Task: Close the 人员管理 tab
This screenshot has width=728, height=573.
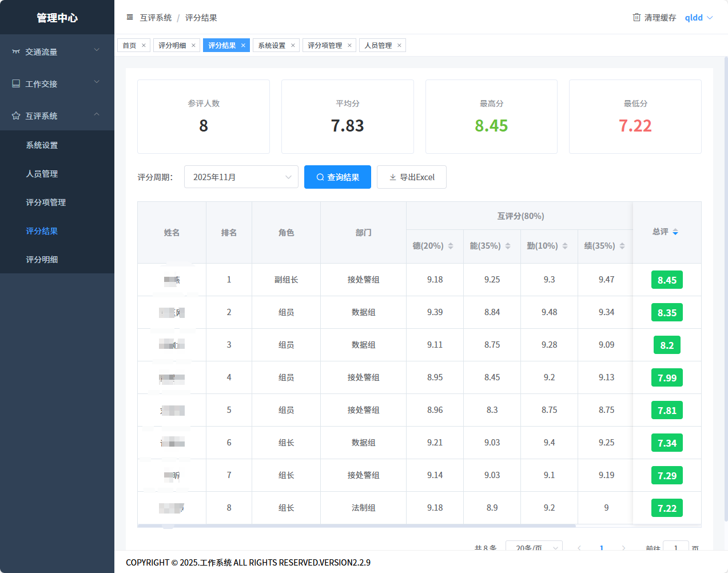Action: (x=399, y=46)
